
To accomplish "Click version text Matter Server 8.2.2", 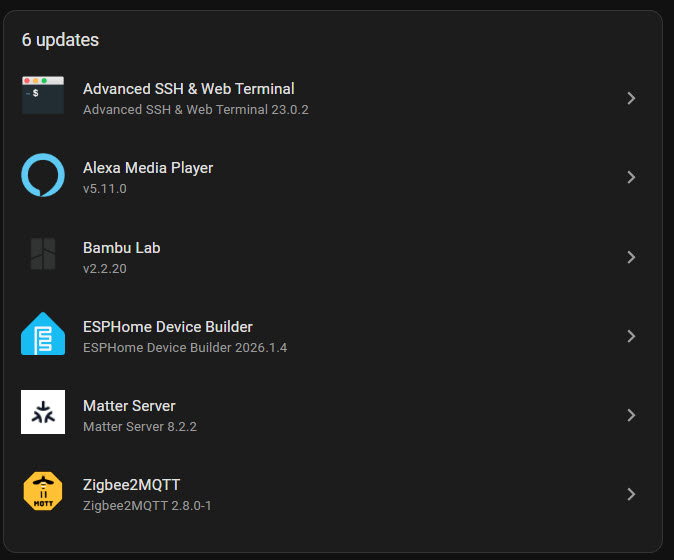I will tap(140, 426).
